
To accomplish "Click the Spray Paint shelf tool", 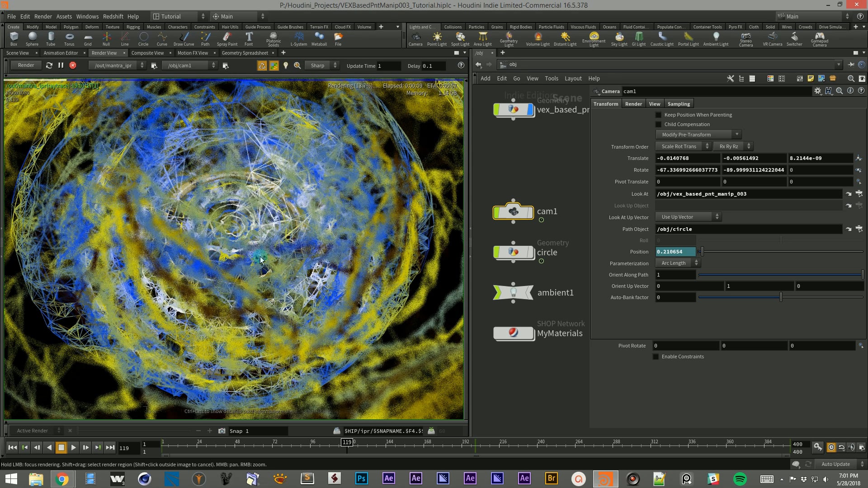I will 227,38.
